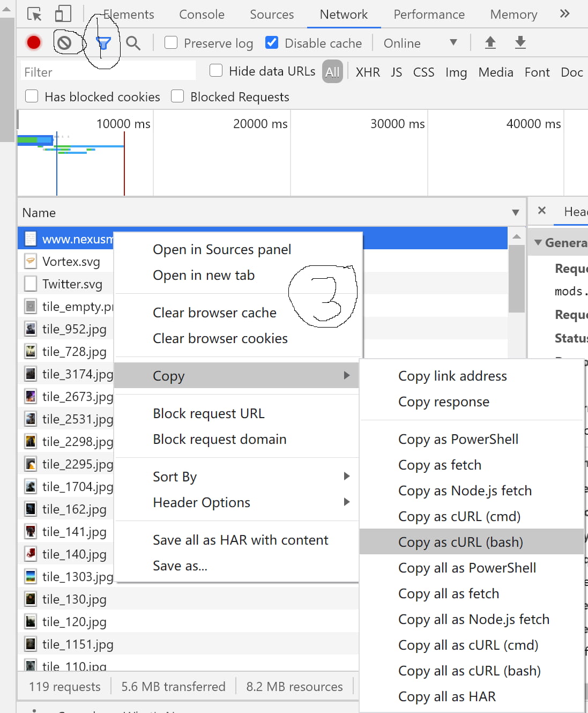
Task: Check the Hide data URLs box
Action: [216, 70]
